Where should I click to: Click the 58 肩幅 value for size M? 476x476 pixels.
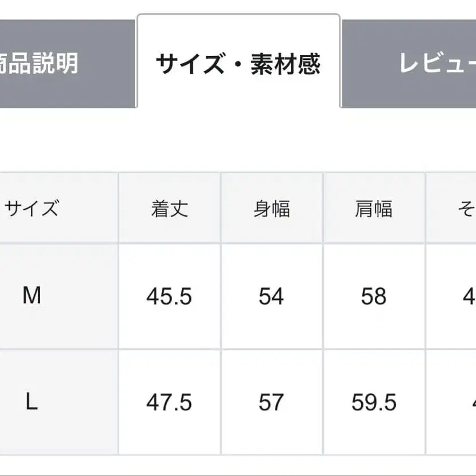[x=374, y=296]
